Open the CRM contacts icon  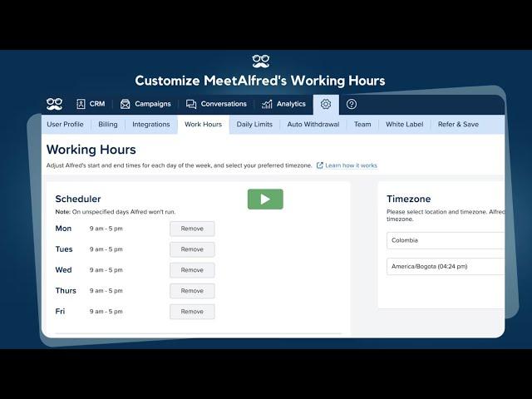pyautogui.click(x=81, y=104)
